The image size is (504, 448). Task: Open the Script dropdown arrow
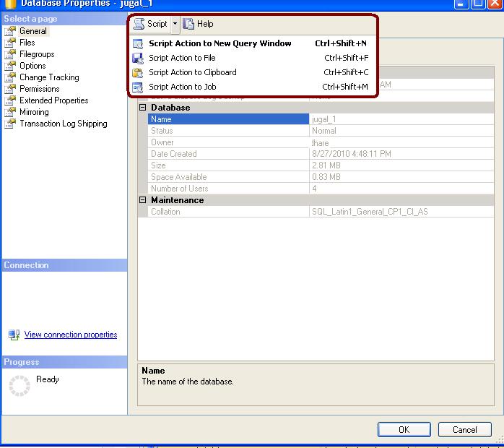(175, 24)
